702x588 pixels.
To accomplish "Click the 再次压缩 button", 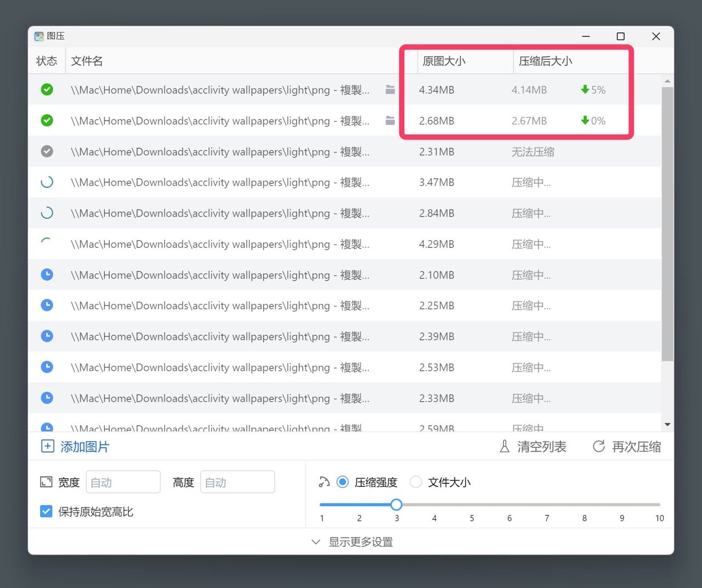I will (627, 446).
